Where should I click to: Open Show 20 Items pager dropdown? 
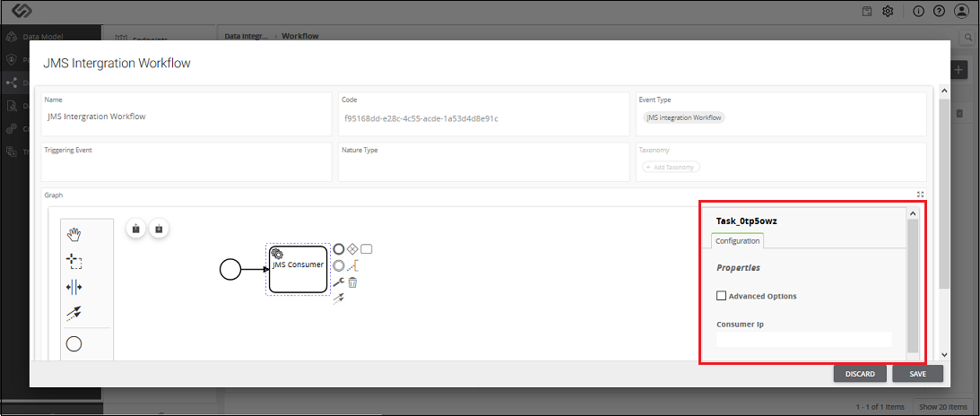tap(942, 407)
